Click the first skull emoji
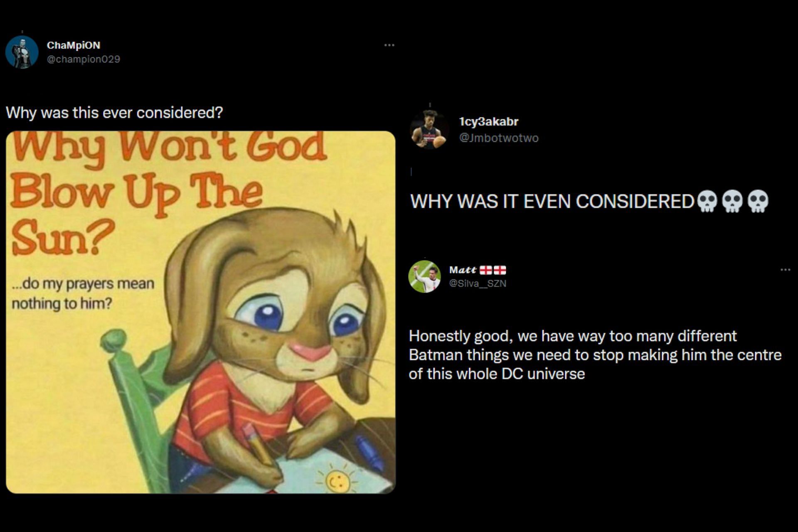 (x=707, y=202)
